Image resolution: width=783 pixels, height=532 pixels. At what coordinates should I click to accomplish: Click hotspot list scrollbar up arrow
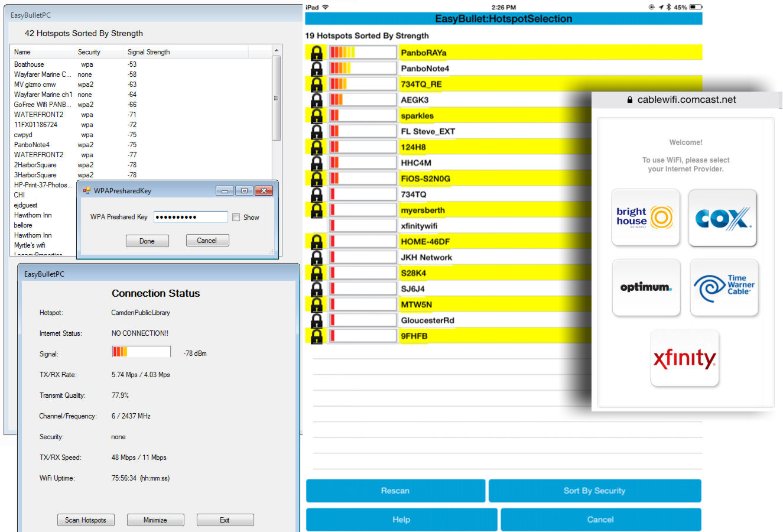coord(276,51)
